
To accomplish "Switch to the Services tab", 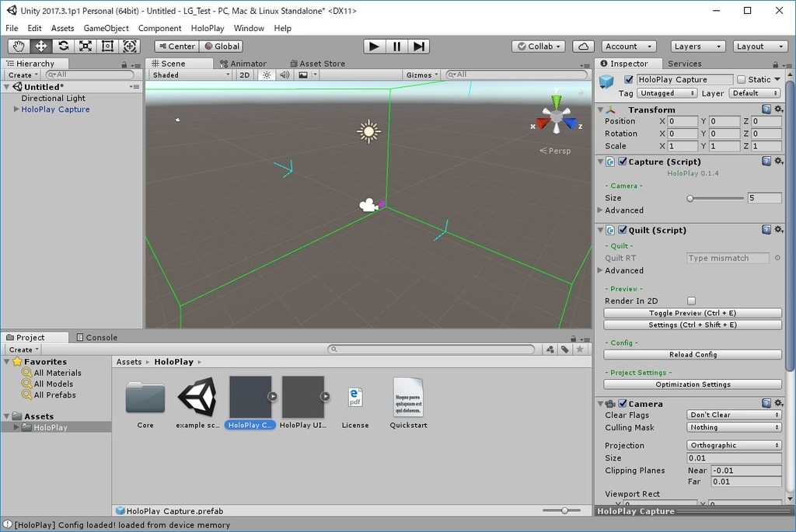I will pos(684,64).
